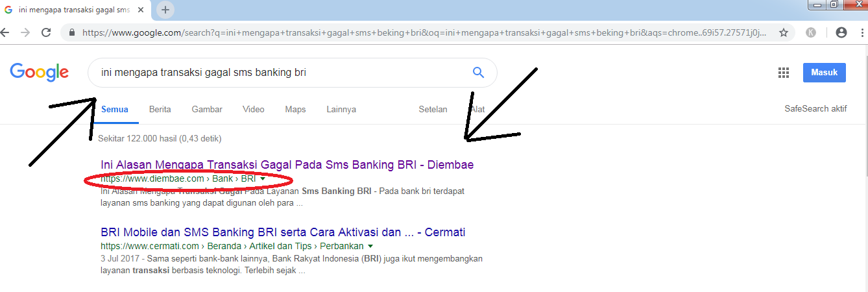Screen dimensions: 868x292
Task: Switch to the Gambar tab
Action: [x=207, y=109]
